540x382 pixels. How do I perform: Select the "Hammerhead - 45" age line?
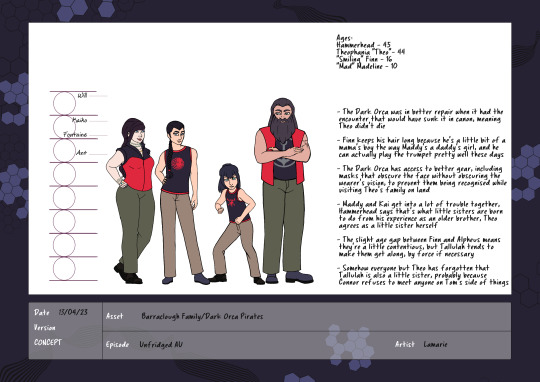tap(363, 45)
